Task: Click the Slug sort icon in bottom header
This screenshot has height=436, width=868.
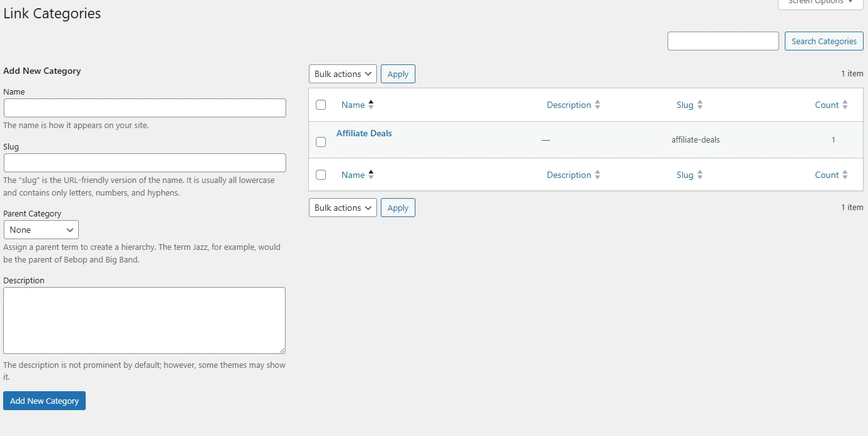Action: coord(701,174)
